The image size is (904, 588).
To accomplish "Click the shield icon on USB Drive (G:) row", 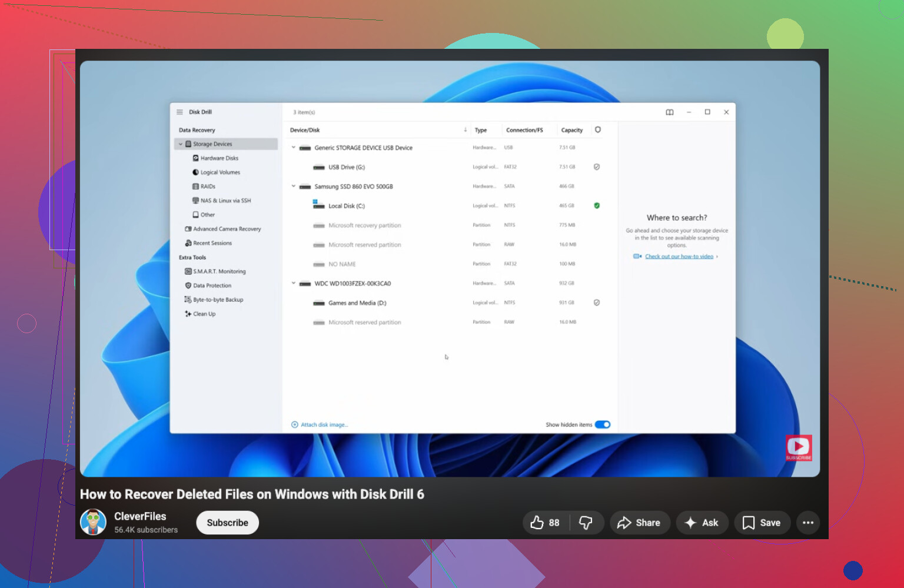I will 597,167.
